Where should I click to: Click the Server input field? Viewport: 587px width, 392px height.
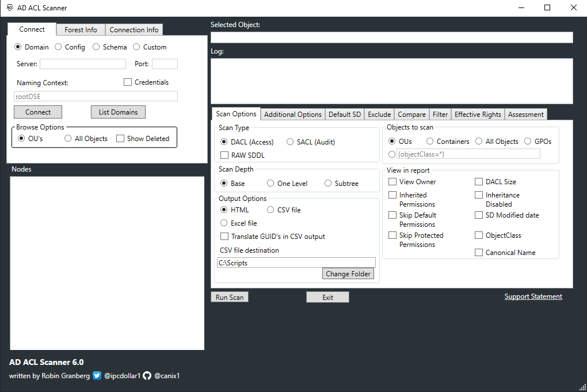pos(83,64)
